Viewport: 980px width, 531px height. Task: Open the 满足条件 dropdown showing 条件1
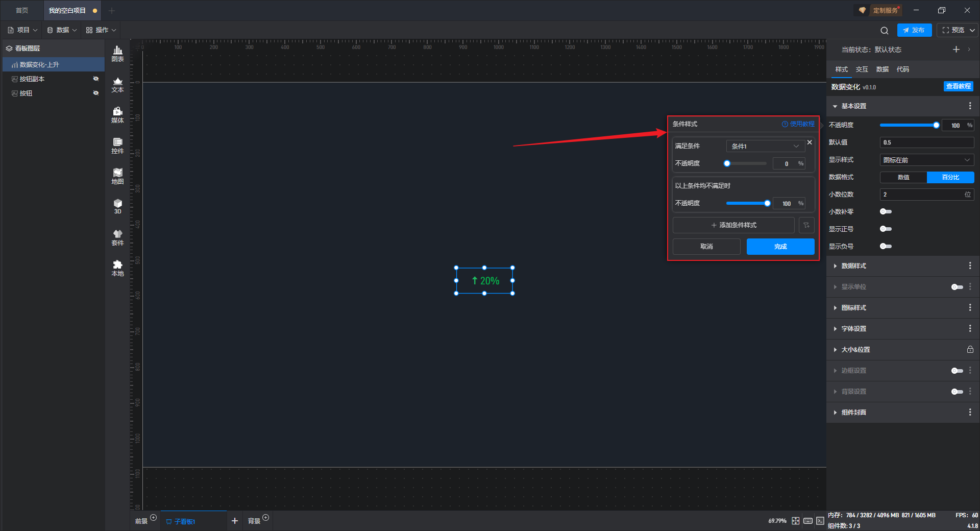tap(765, 146)
